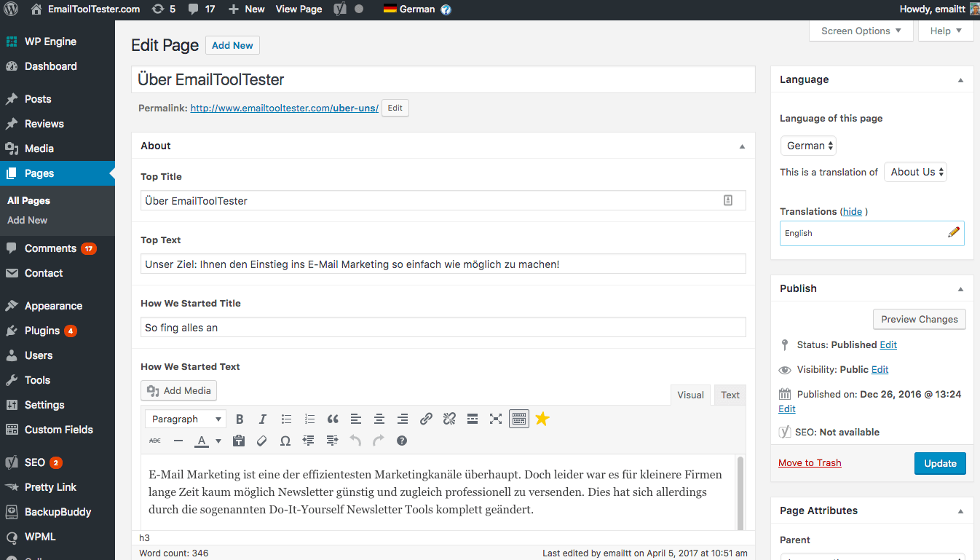Decrease indent of paragraph
980x560 pixels.
[309, 441]
